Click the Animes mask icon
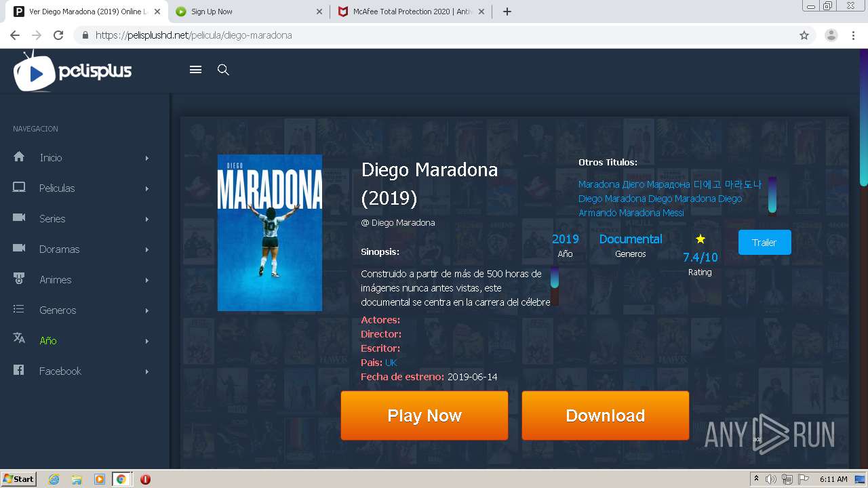 [19, 279]
